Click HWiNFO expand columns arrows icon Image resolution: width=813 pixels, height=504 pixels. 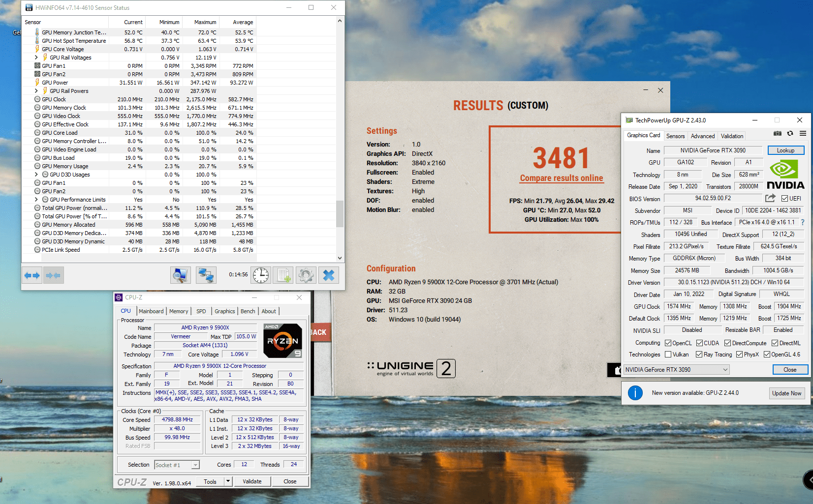coord(32,275)
